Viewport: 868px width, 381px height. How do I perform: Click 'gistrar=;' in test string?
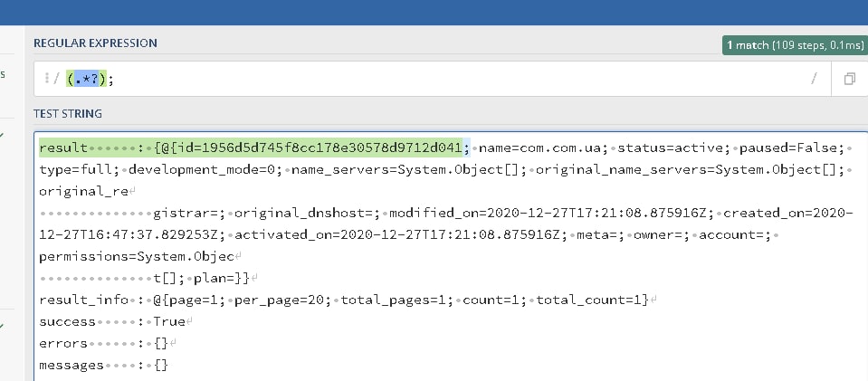[x=189, y=214]
